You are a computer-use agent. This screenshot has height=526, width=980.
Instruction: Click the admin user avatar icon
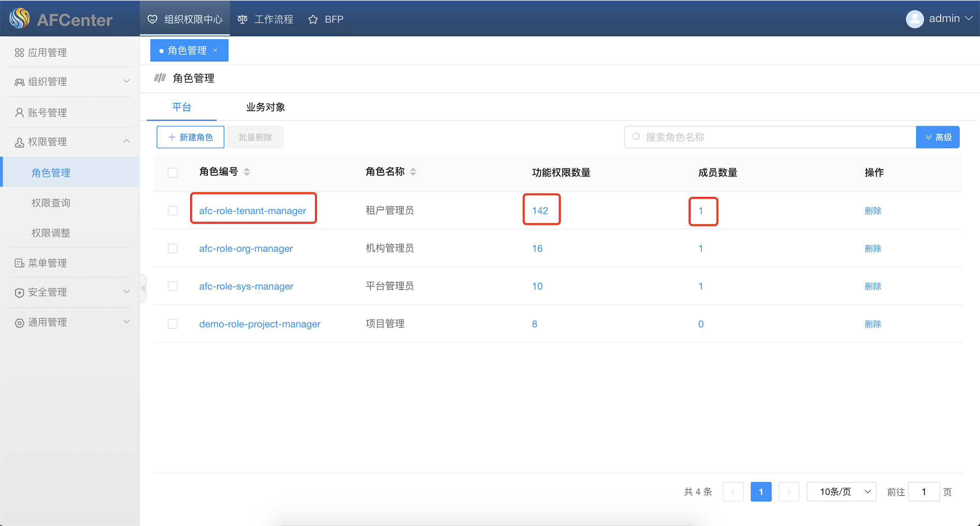914,19
